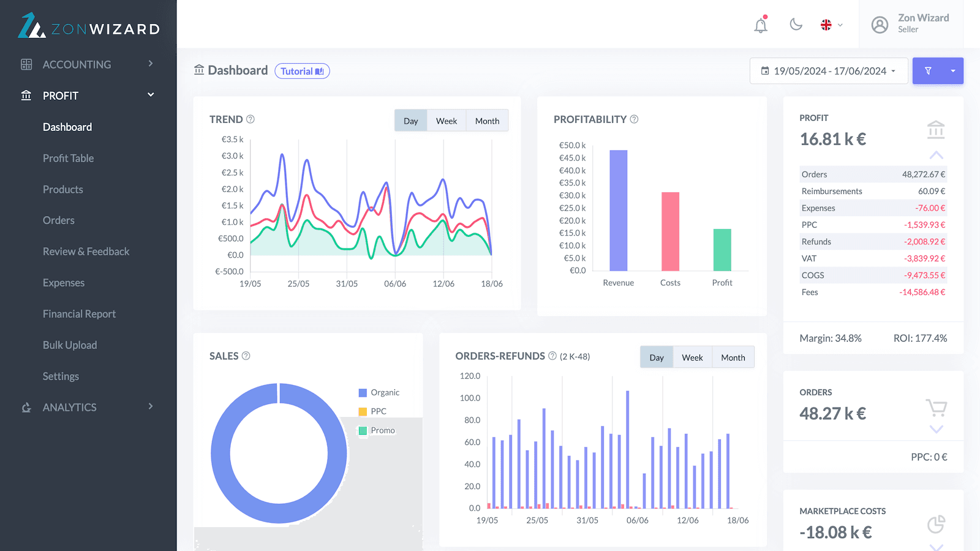Open the notifications bell
980x551 pixels.
(x=761, y=25)
